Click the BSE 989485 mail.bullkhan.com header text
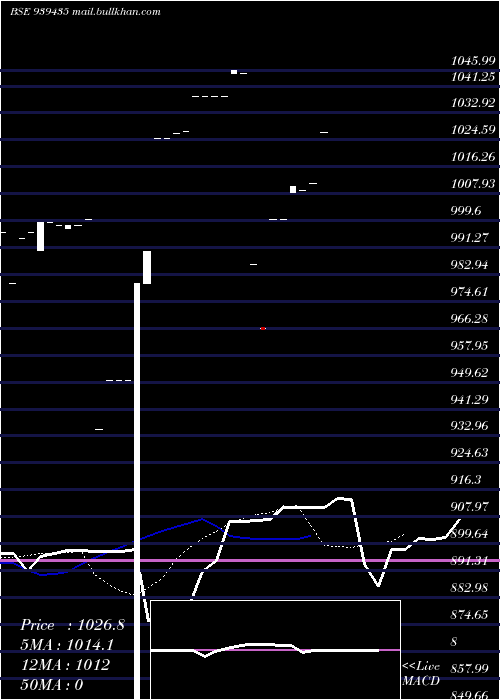The width and height of the screenshot is (500, 700). point(86,12)
